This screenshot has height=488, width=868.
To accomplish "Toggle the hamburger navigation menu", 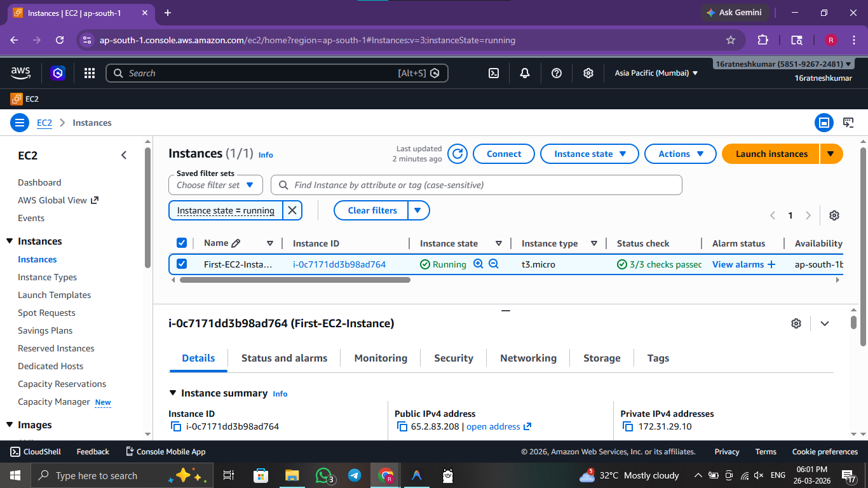I will (x=20, y=123).
